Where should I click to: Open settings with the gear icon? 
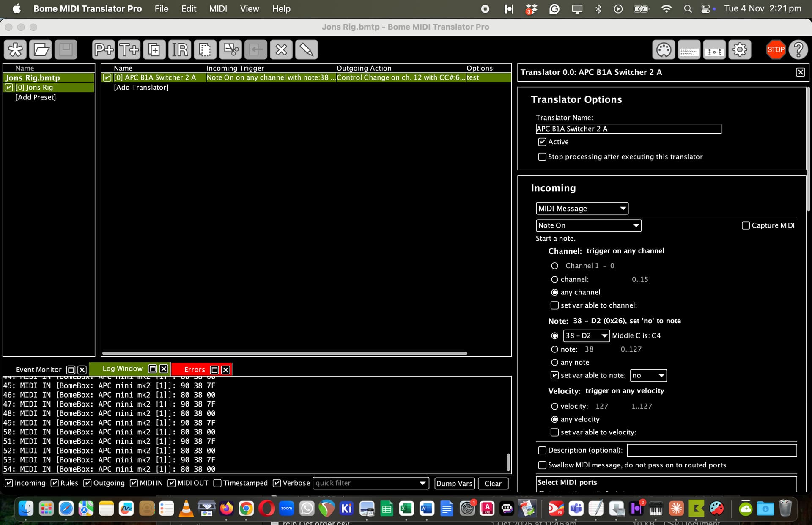[x=740, y=50]
